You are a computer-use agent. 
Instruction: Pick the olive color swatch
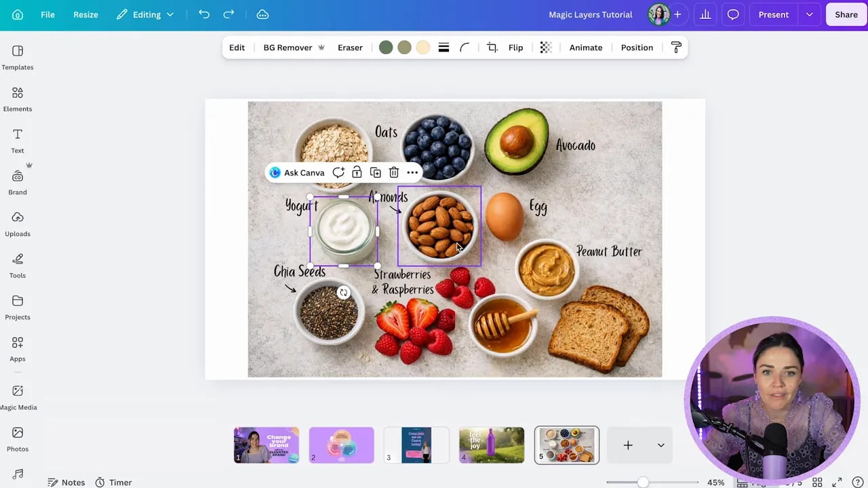point(404,47)
